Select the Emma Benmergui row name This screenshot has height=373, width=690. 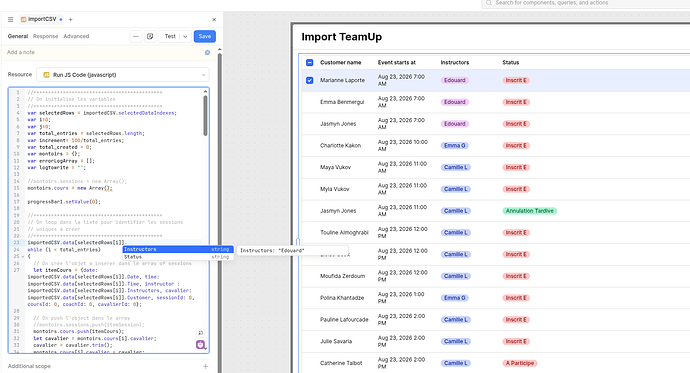pyautogui.click(x=342, y=102)
